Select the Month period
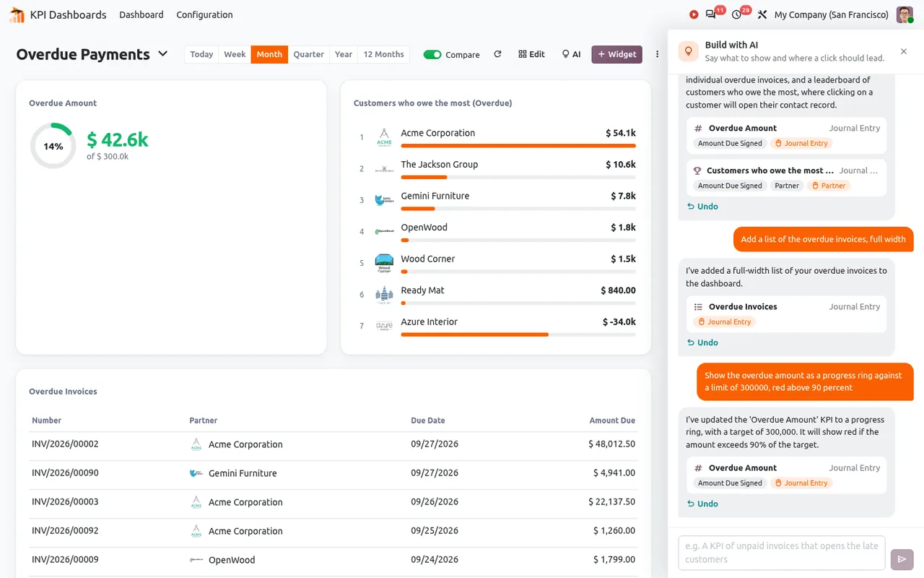 269,54
